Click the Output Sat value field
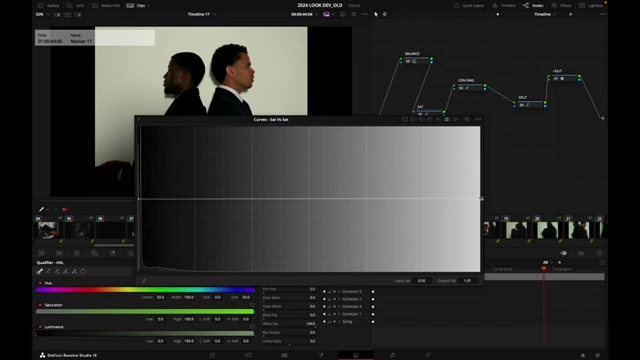Screen dimensions: 640x360 (467, 280)
